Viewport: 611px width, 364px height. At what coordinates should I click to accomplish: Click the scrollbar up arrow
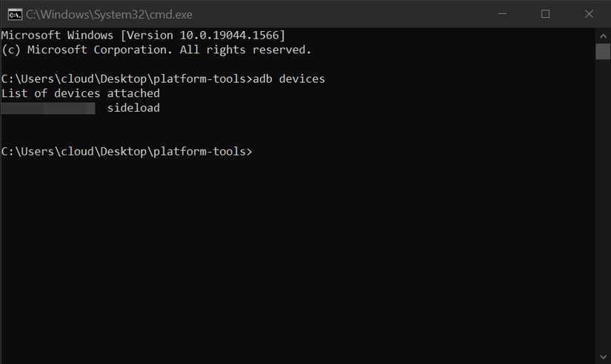click(603, 35)
